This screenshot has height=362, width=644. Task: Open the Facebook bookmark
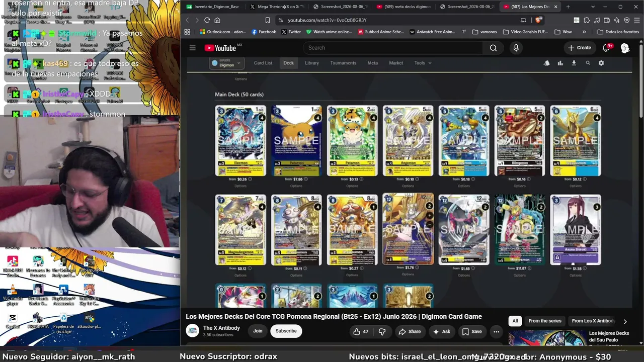click(x=264, y=32)
